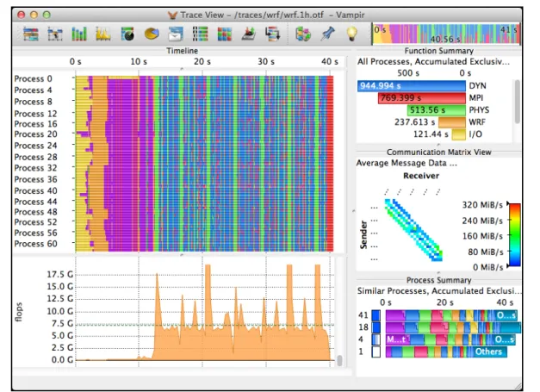Select blue box for process group 41

point(376,315)
